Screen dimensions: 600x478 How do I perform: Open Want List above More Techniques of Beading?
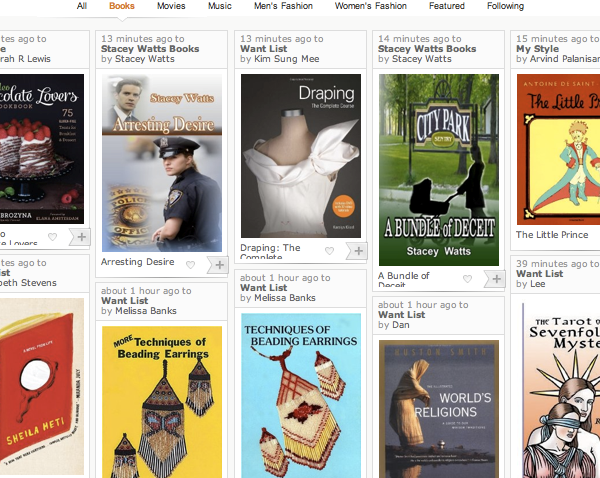point(125,300)
